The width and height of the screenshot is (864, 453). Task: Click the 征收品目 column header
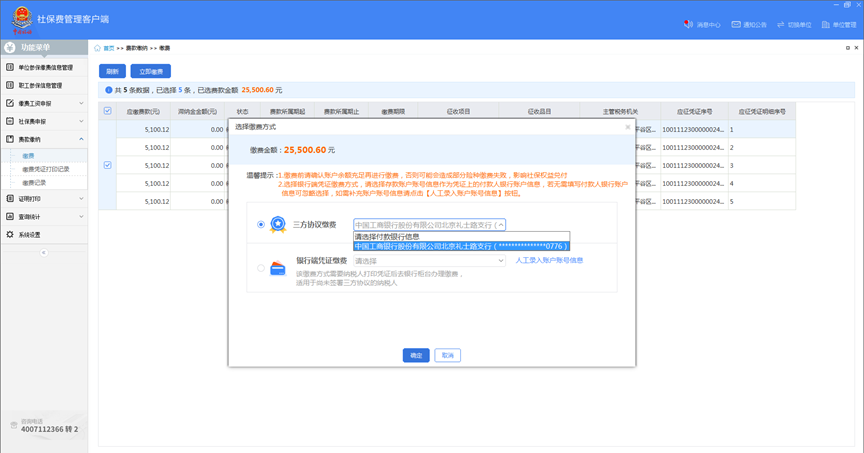pos(539,111)
